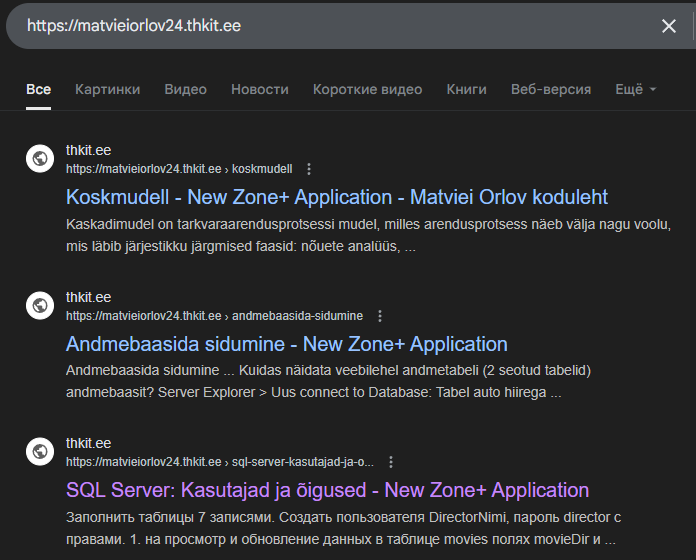Open the Короткие видео tab
This screenshot has width=696, height=560.
[x=367, y=89]
